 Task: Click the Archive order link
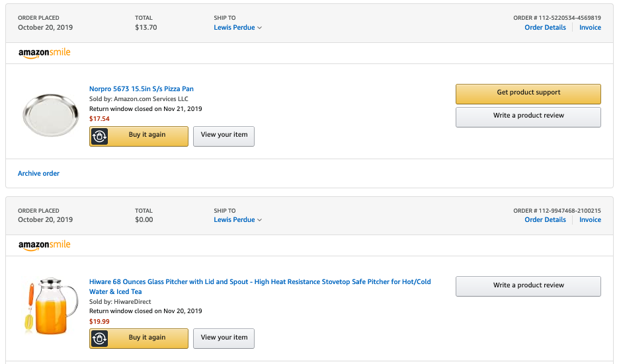coord(38,173)
